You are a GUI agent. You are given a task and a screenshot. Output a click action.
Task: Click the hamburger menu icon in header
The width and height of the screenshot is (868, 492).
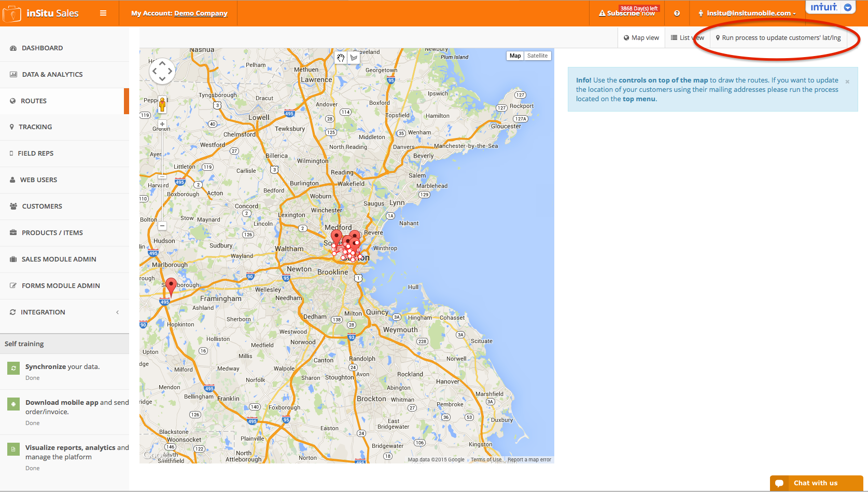click(103, 13)
